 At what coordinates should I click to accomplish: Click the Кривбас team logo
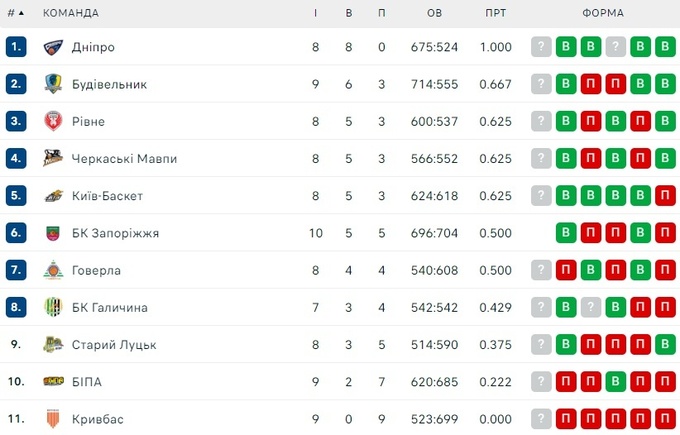pos(53,419)
